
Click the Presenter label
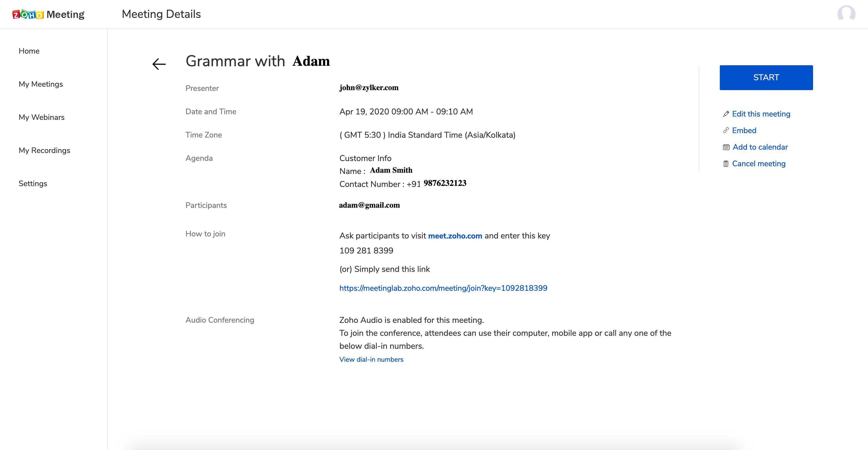click(x=202, y=88)
